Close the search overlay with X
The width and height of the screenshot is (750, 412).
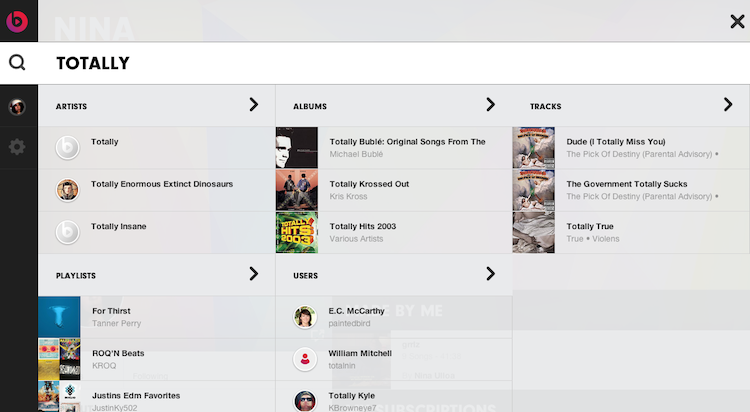[x=737, y=21]
